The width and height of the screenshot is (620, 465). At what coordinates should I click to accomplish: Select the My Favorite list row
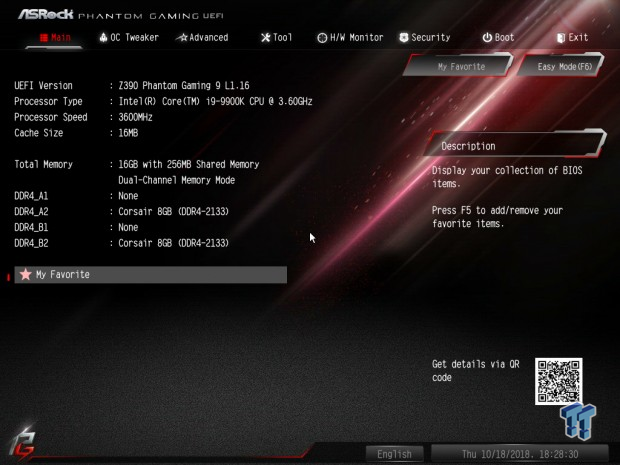click(x=151, y=274)
